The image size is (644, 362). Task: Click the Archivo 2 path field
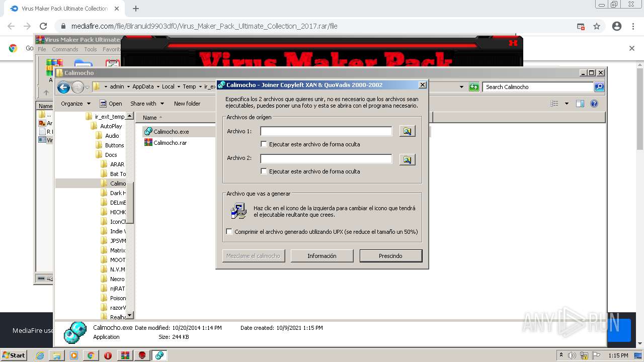point(326,158)
